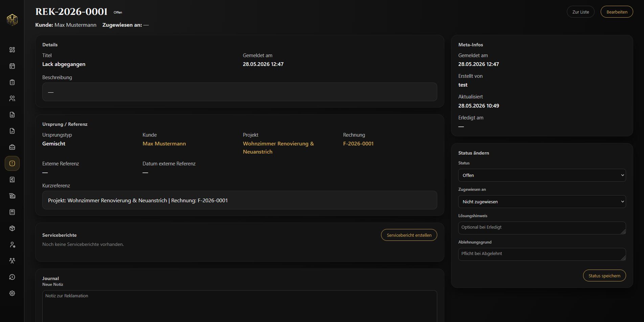The image size is (644, 322).
Task: Open invoice link F-2026-0001
Action: pos(358,144)
